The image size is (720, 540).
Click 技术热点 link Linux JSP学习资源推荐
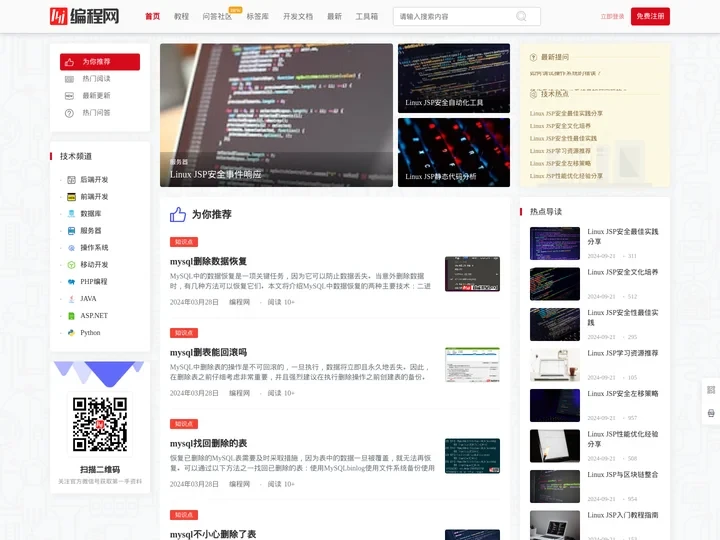coord(560,151)
